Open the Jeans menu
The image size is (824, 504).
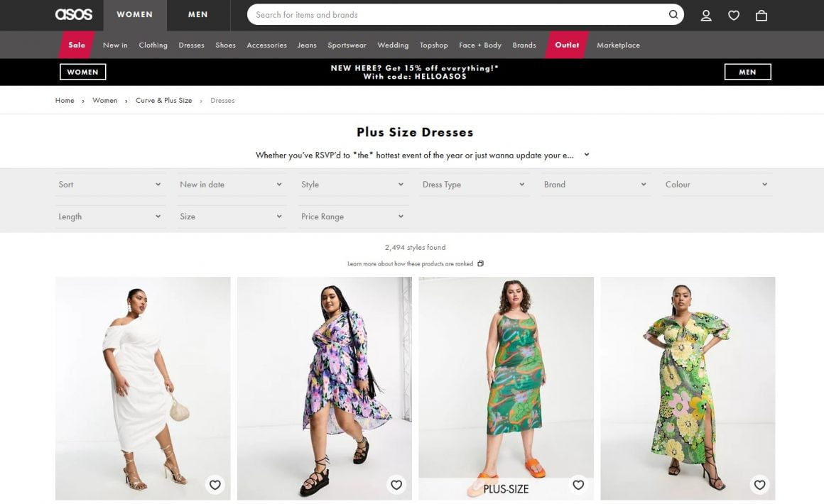307,45
